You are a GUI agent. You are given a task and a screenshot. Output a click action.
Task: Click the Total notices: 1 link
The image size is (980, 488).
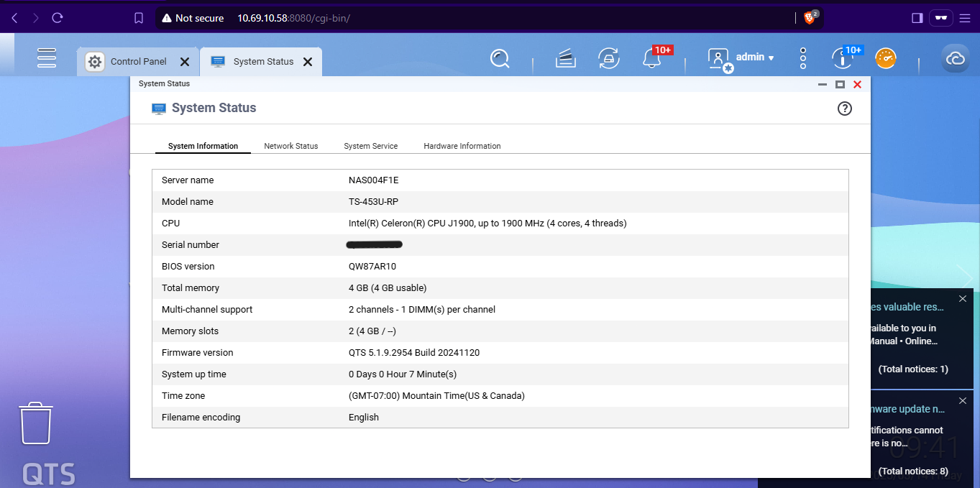913,369
